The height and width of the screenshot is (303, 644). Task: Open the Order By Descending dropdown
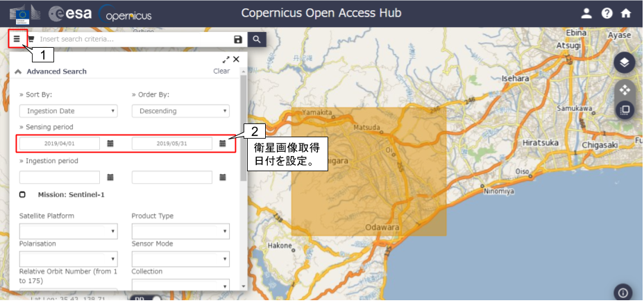(180, 111)
